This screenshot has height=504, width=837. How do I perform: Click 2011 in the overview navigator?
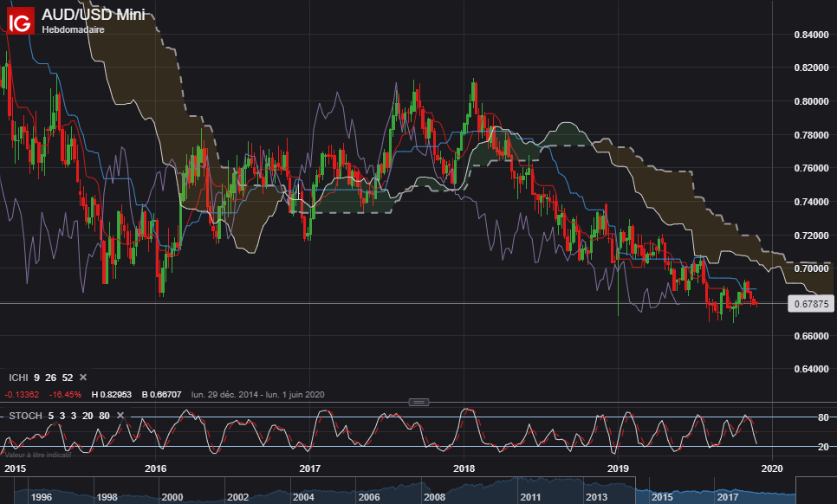coord(530,497)
